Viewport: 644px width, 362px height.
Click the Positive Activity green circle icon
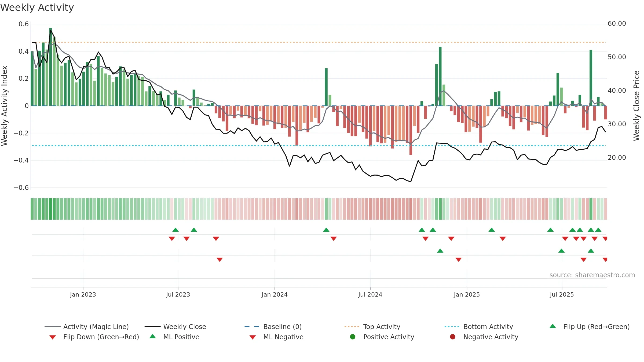(353, 337)
